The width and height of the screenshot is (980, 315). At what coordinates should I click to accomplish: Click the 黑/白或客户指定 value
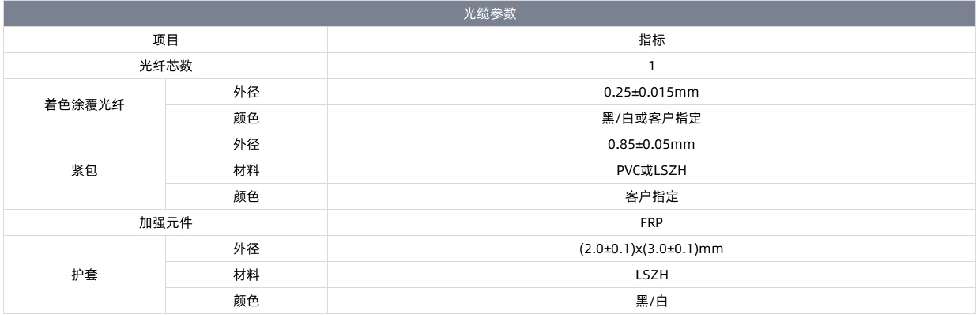652,118
